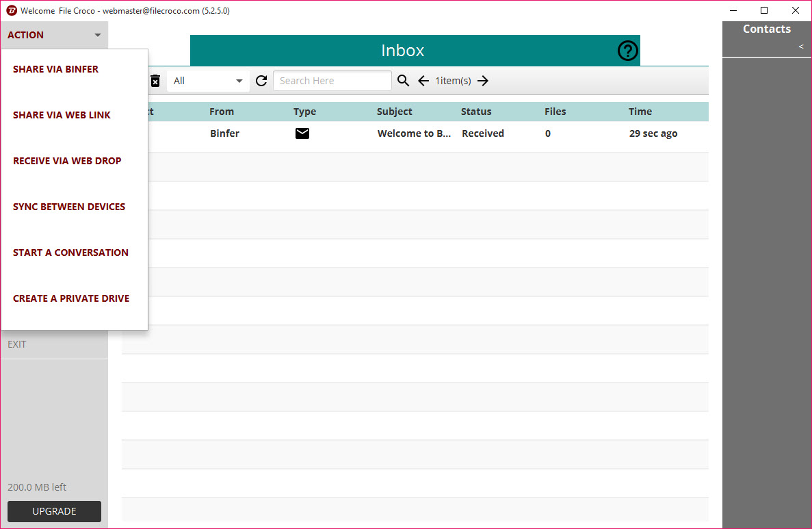Click the help question mark icon

(628, 51)
